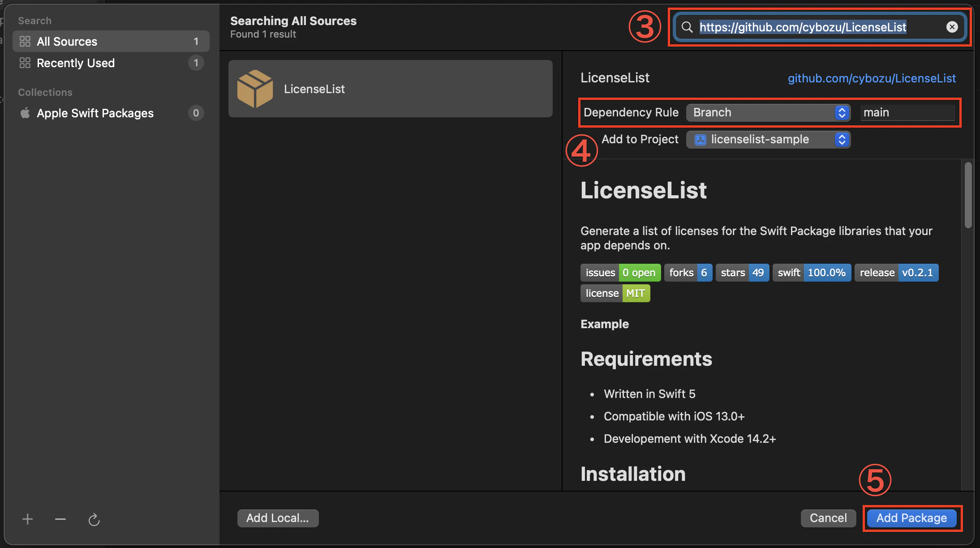Click the Installation heading in the README
980x548 pixels.
tap(633, 474)
